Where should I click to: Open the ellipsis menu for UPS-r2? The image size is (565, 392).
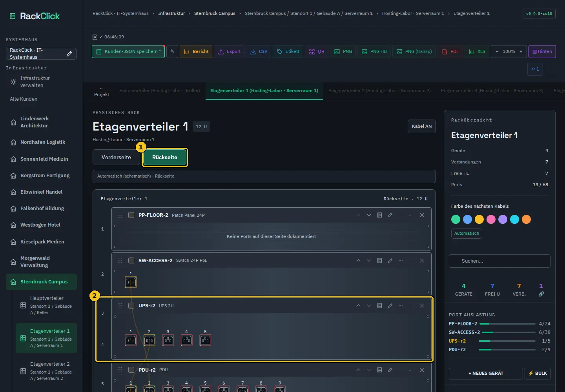coord(401,306)
